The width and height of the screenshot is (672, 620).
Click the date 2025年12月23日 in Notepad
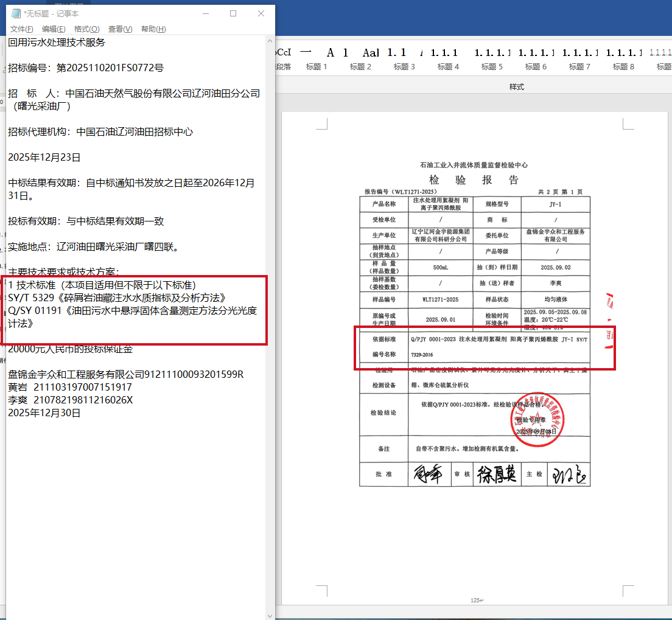click(44, 157)
